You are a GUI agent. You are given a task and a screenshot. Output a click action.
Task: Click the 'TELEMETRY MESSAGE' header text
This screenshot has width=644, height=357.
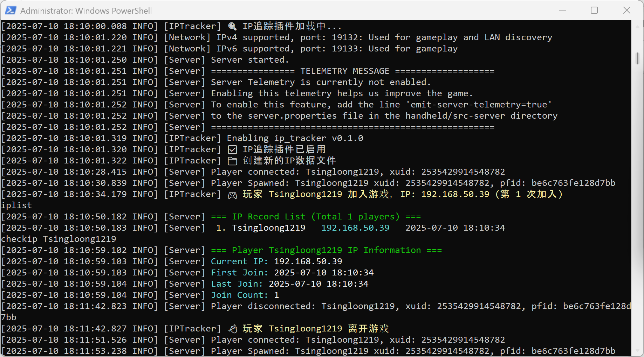[345, 71]
